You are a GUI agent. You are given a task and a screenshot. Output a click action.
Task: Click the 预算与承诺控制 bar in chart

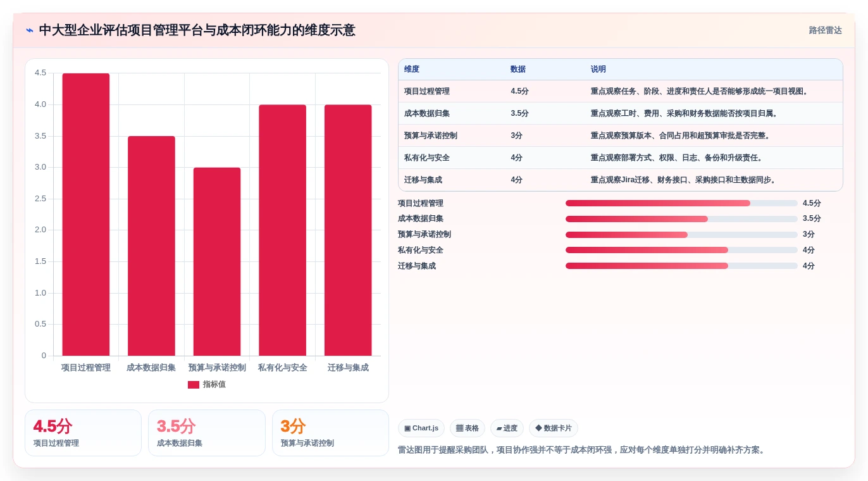point(217,261)
